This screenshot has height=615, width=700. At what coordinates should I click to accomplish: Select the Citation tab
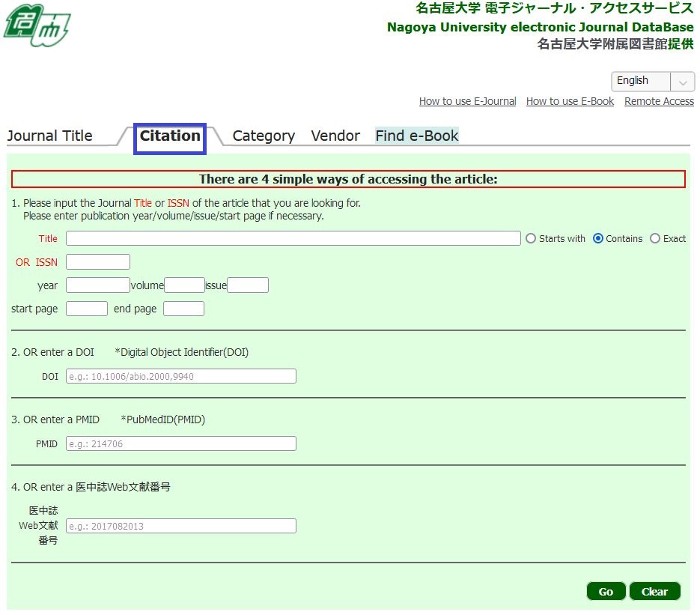(170, 136)
